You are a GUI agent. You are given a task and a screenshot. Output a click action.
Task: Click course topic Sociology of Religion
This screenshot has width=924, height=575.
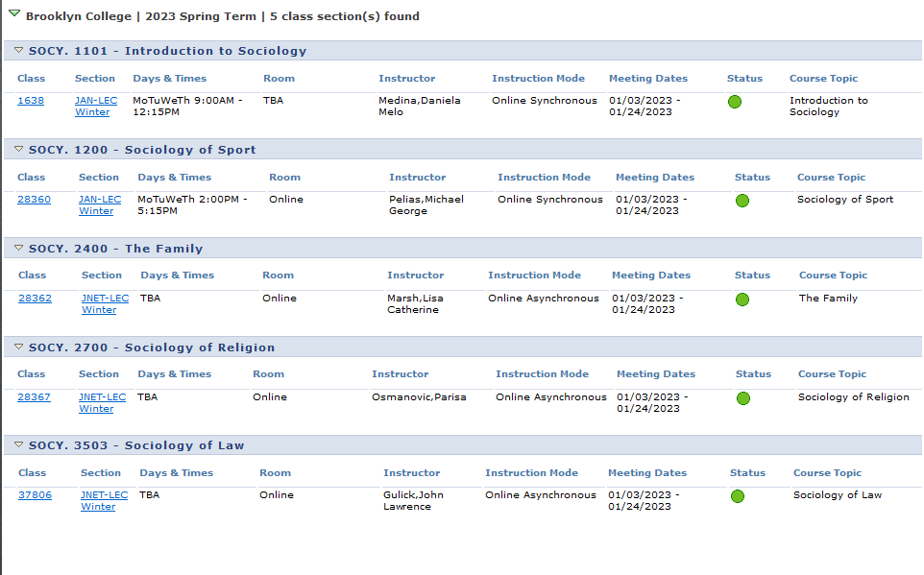pyautogui.click(x=854, y=397)
